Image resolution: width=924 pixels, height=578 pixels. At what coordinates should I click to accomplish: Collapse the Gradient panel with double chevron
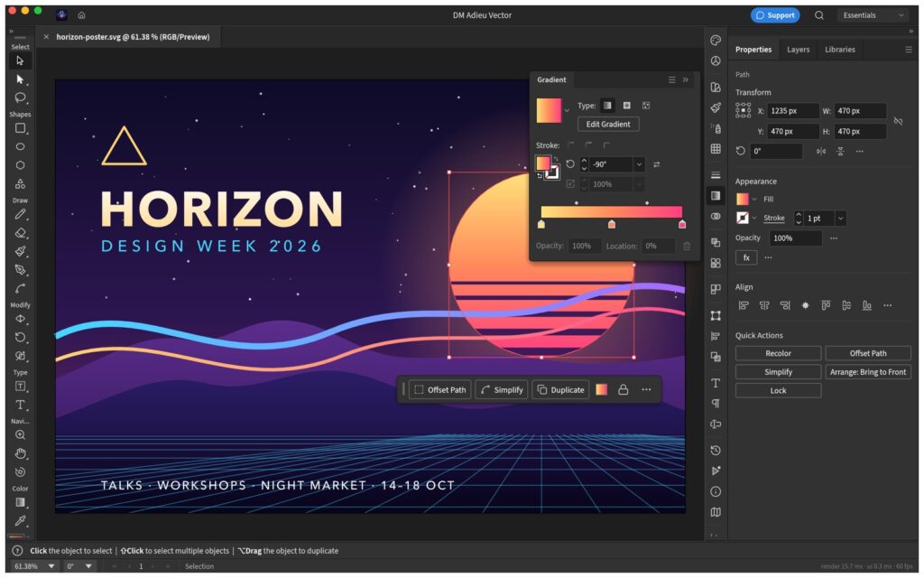coord(686,79)
